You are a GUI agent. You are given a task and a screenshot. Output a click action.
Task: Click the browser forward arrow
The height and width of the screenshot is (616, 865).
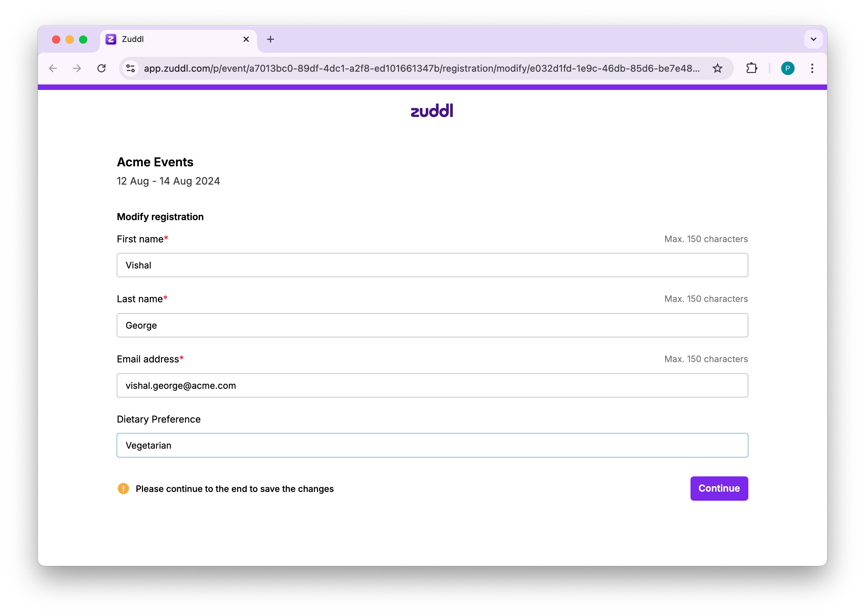(77, 68)
